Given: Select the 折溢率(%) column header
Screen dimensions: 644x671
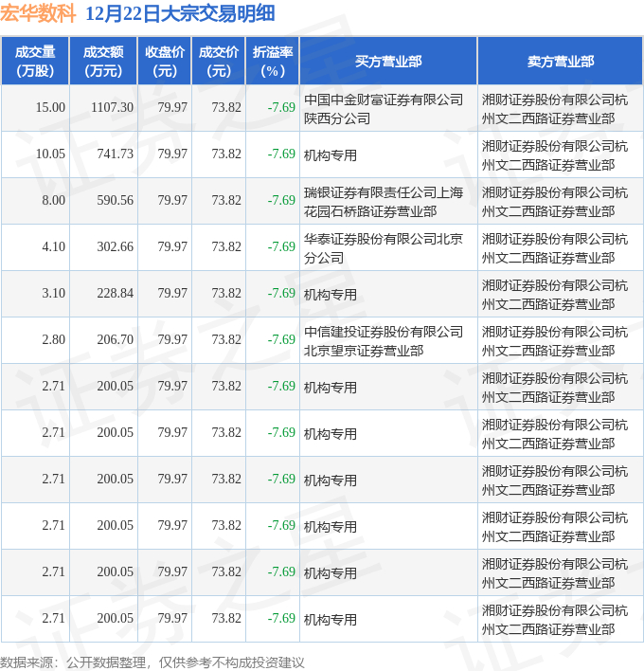Looking at the screenshot, I should (x=273, y=62).
